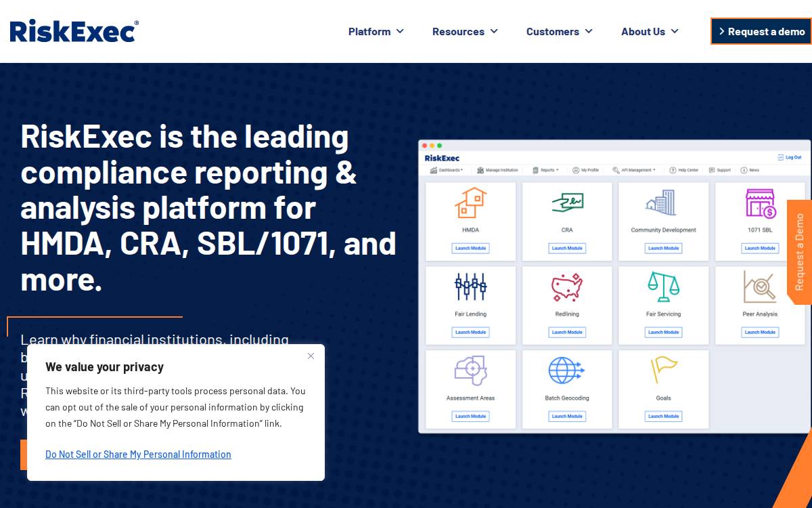Click the hero headline about compliance reporting
Image resolution: width=812 pixels, height=508 pixels.
[208, 207]
